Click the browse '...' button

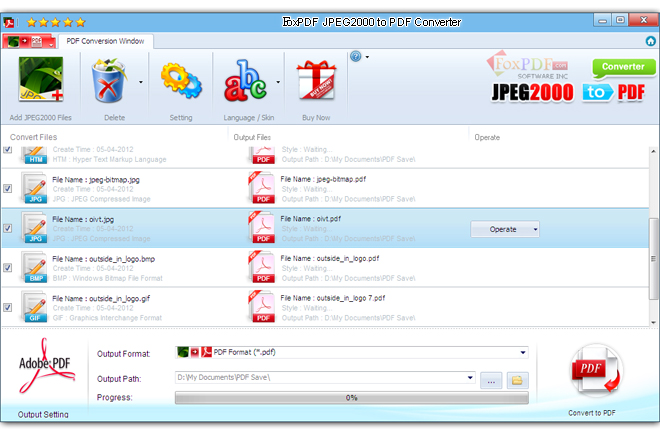(x=491, y=380)
